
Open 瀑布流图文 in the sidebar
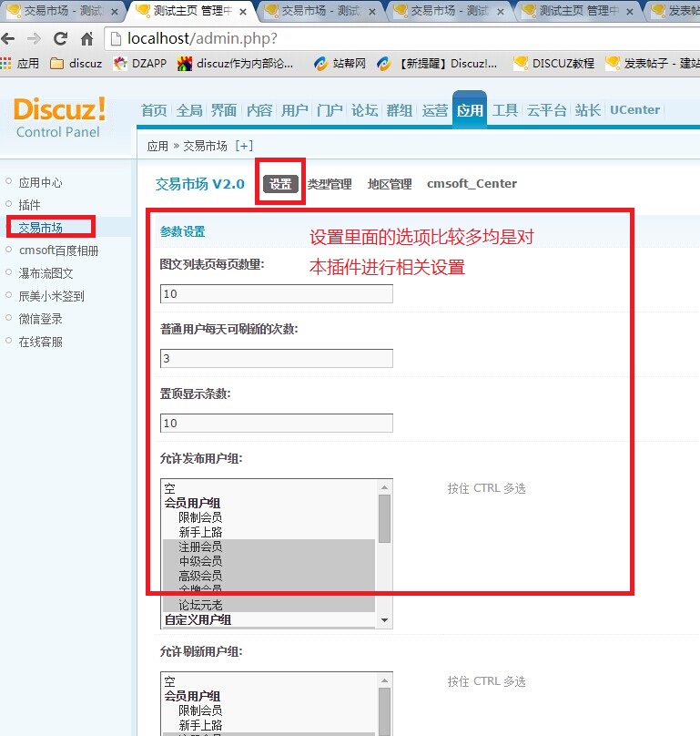[46, 273]
